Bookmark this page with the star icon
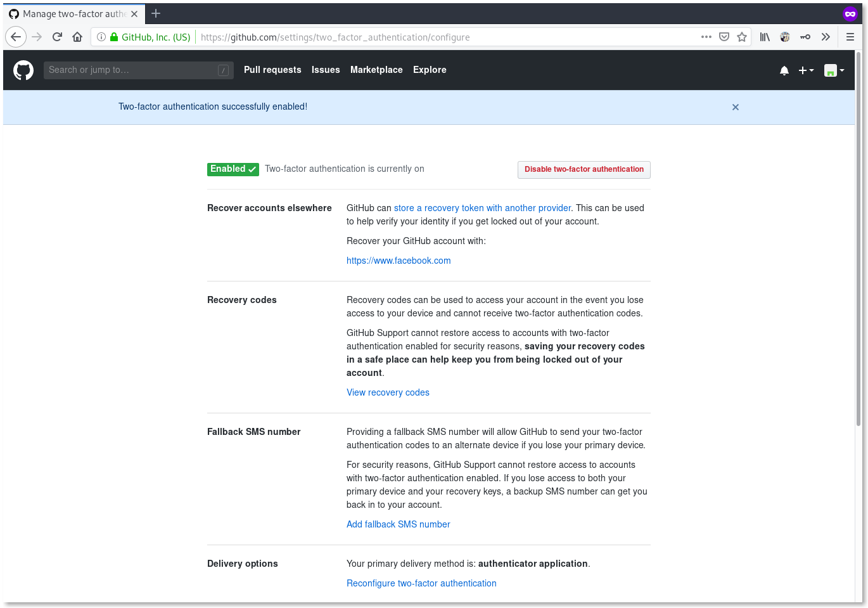The image size is (868, 608). pos(742,37)
